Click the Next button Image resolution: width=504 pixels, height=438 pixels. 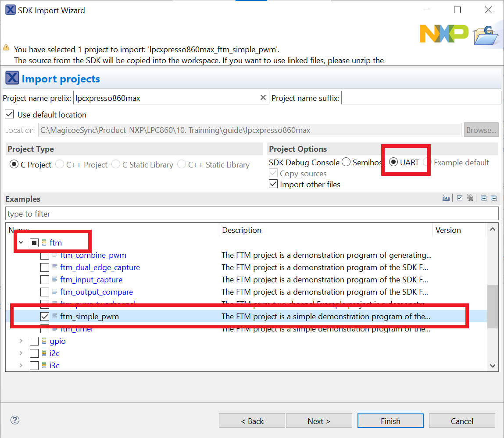pos(318,421)
